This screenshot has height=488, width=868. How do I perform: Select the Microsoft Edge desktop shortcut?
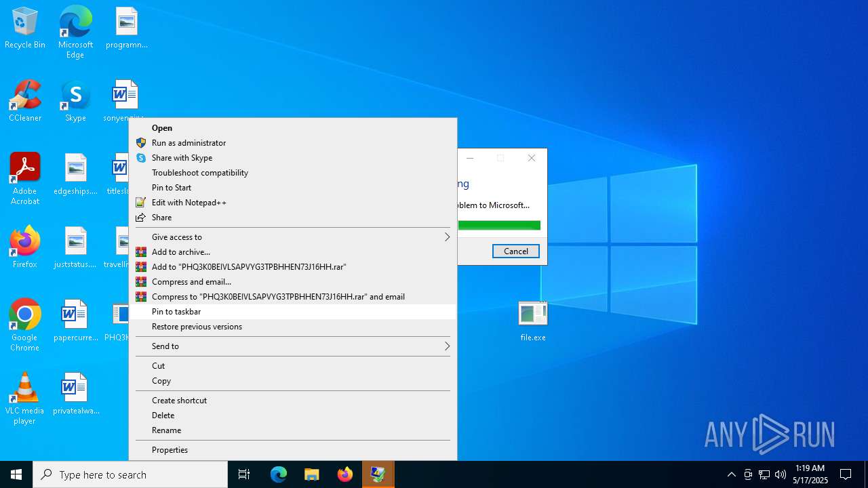click(x=75, y=33)
